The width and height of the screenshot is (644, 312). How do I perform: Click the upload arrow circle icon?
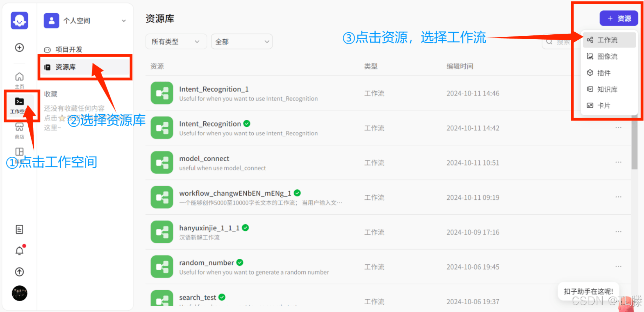pyautogui.click(x=20, y=272)
